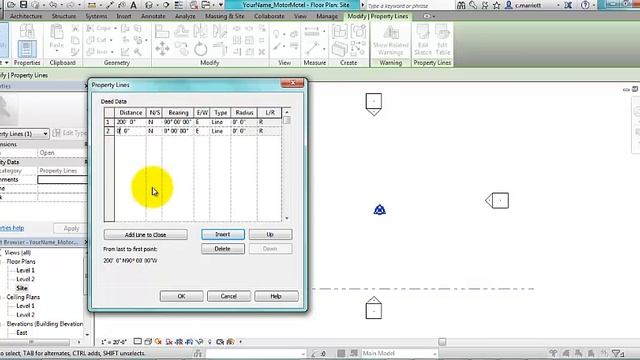This screenshot has width=640, height=360.
Task: Click the favorites star icon in title bar
Action: click(496, 5)
